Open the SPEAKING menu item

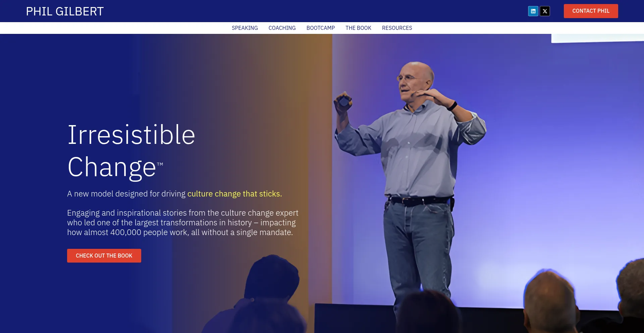pos(245,28)
